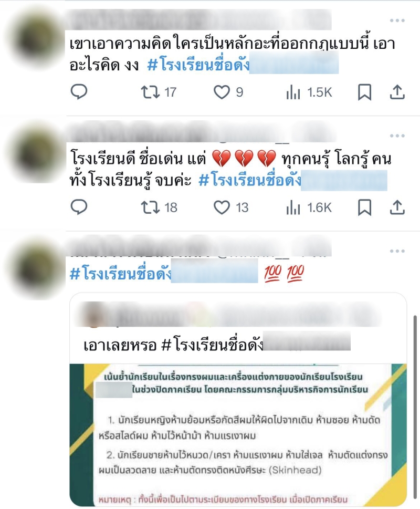420x509 pixels.
Task: Open more options on second tweet
Action: pyautogui.click(x=397, y=136)
